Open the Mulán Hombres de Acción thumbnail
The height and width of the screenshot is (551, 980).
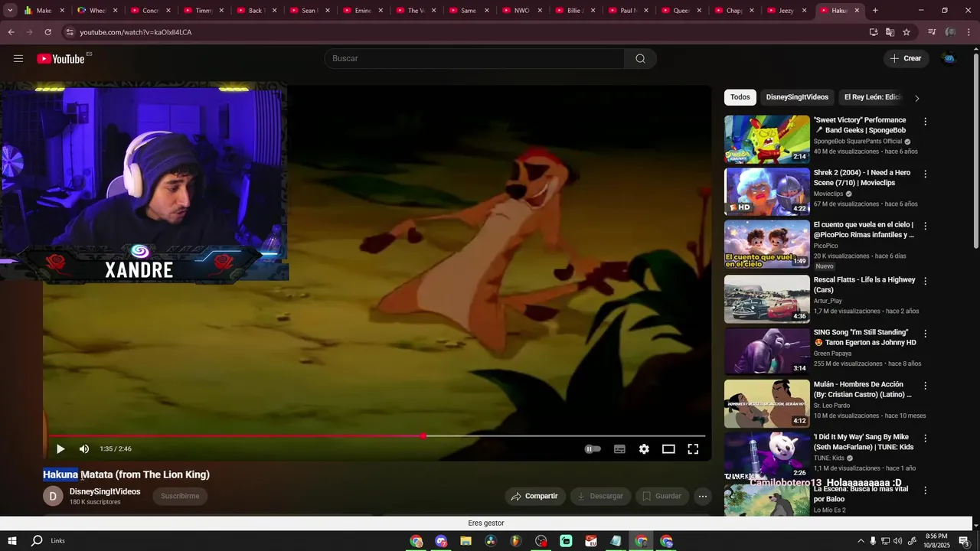tap(766, 404)
